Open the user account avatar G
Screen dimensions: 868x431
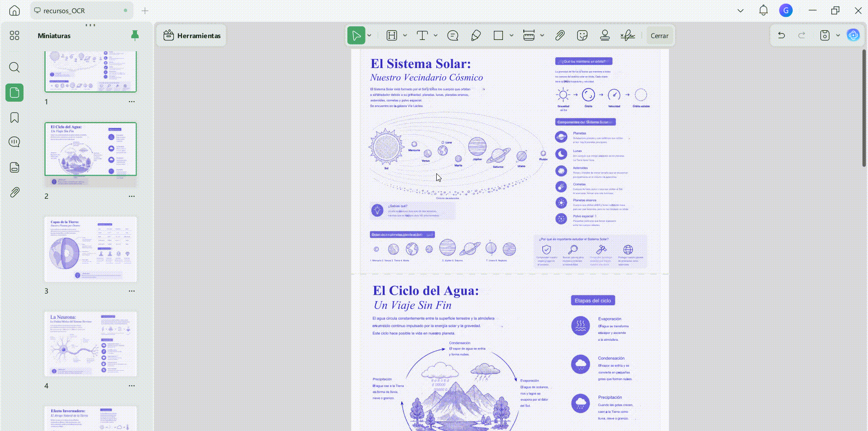point(786,10)
